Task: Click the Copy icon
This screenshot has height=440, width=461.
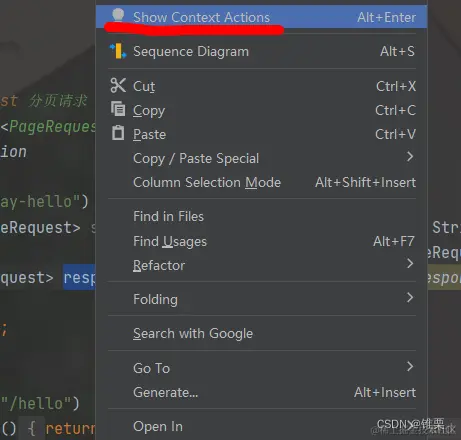Action: tap(118, 109)
